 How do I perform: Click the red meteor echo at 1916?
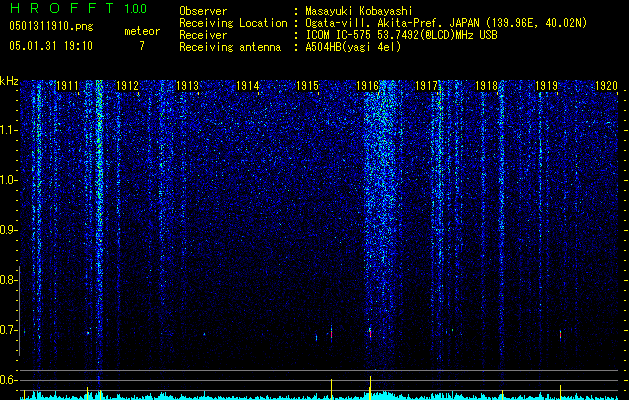[x=370, y=333]
